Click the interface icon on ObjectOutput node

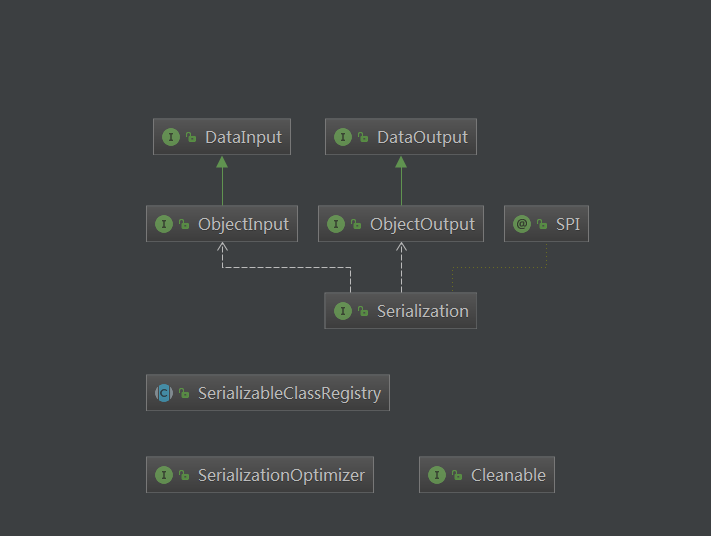[336, 224]
